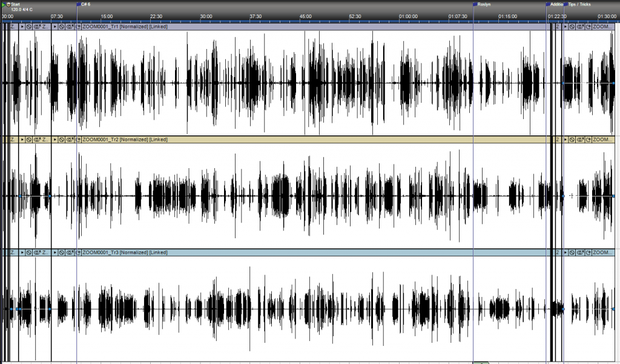Click linked-circles icon of 'ZOOM...' clip, lavender row
This screenshot has height=364, width=620.
coord(581,27)
